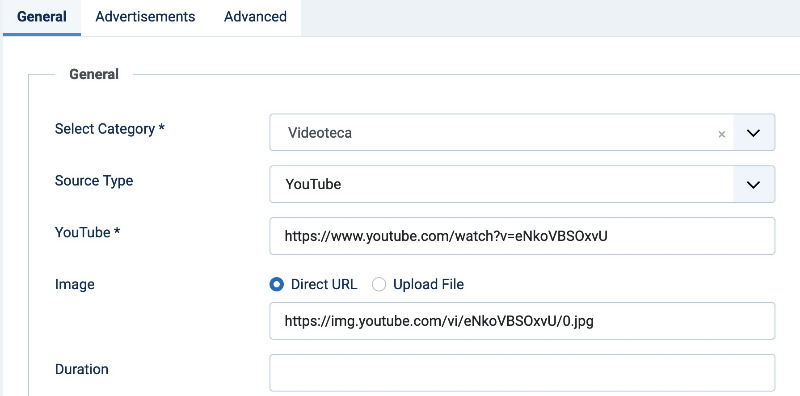Click the YouTube field label
This screenshot has height=396, width=800.
tap(87, 232)
